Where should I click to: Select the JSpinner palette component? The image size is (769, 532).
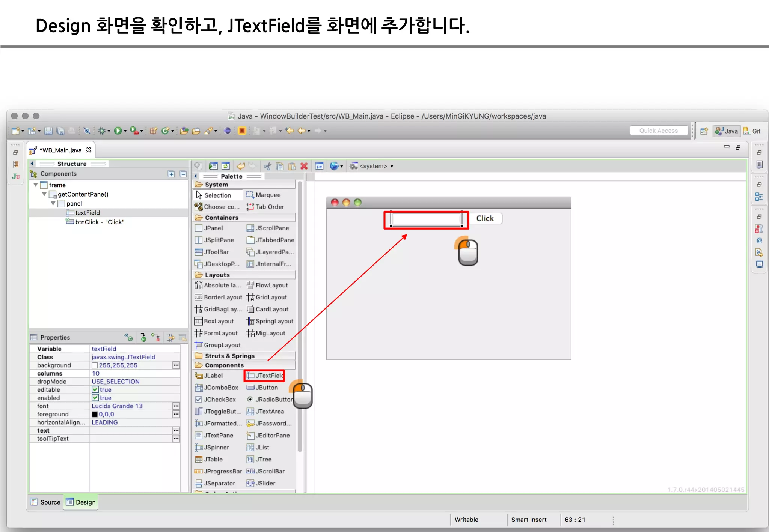coord(212,448)
